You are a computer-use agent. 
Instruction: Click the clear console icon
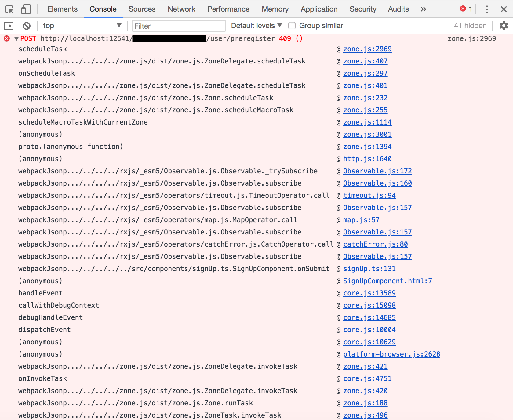click(27, 26)
